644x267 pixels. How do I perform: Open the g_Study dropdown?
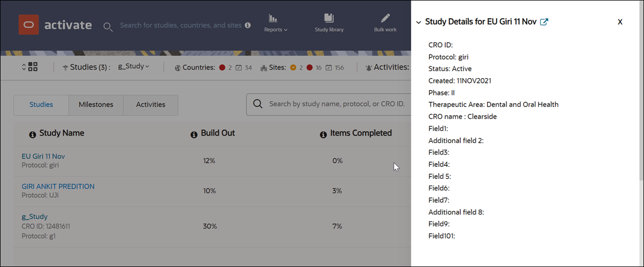click(x=133, y=67)
